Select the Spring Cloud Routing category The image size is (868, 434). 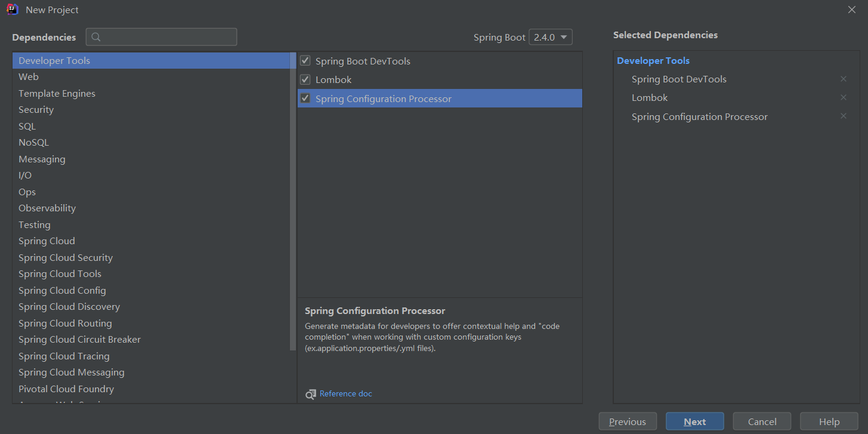click(x=151, y=323)
